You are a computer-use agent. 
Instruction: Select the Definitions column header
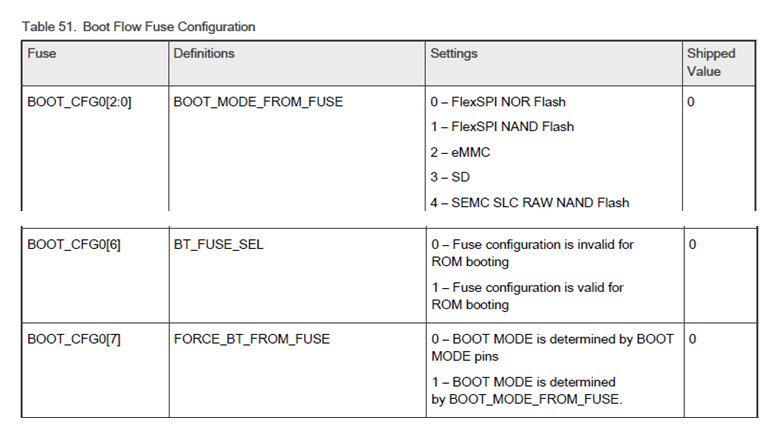204,53
